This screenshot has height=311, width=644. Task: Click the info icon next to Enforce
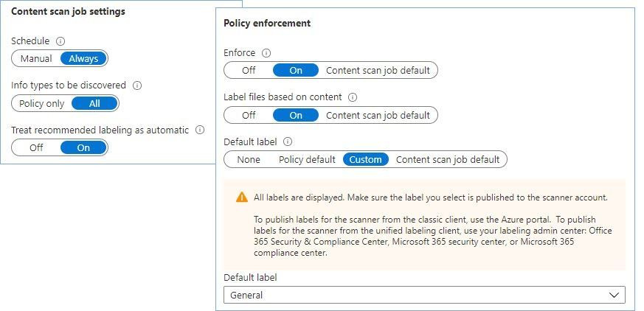[266, 53]
